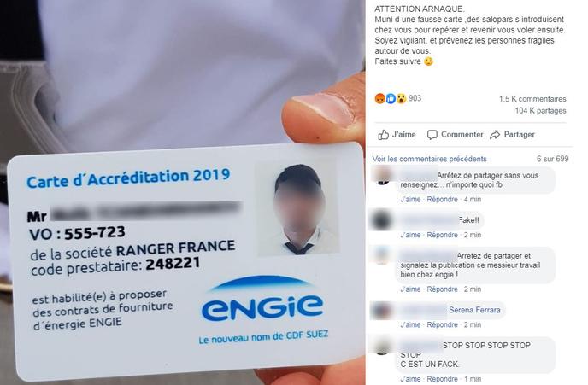Open the blue like reaction icon
Image resolution: width=588 pixels, height=385 pixels.
pyautogui.click(x=391, y=98)
